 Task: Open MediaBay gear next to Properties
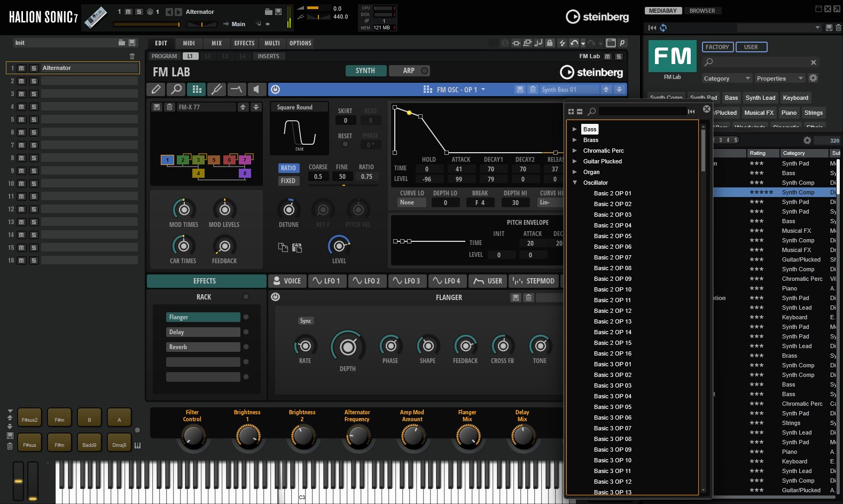point(813,78)
